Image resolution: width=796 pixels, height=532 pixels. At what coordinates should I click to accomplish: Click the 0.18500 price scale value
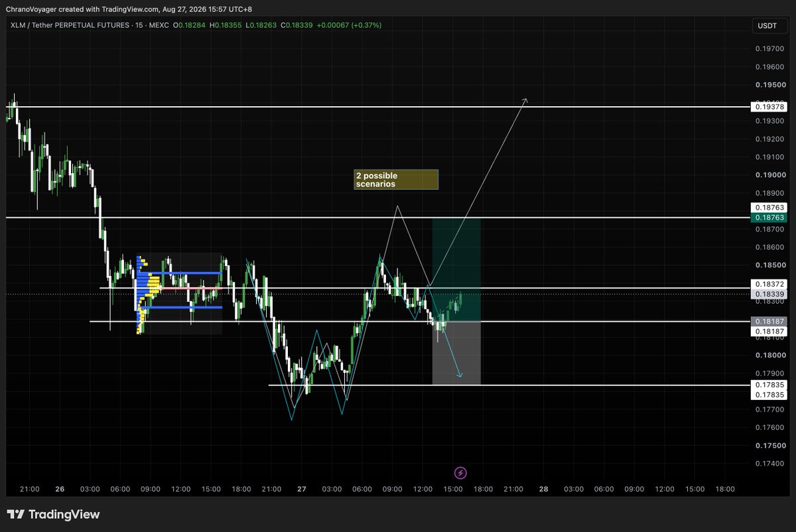[x=769, y=265]
